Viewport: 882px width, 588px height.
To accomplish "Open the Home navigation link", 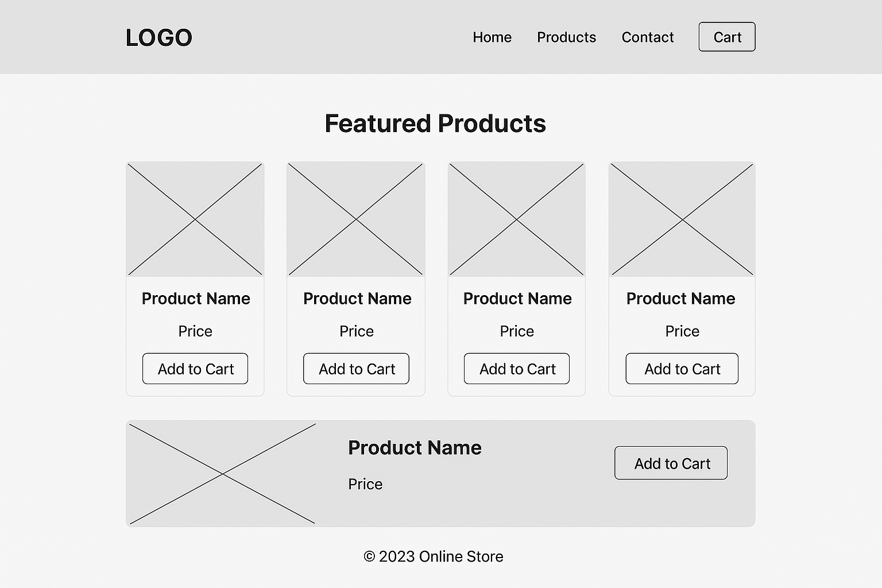I will click(x=492, y=37).
